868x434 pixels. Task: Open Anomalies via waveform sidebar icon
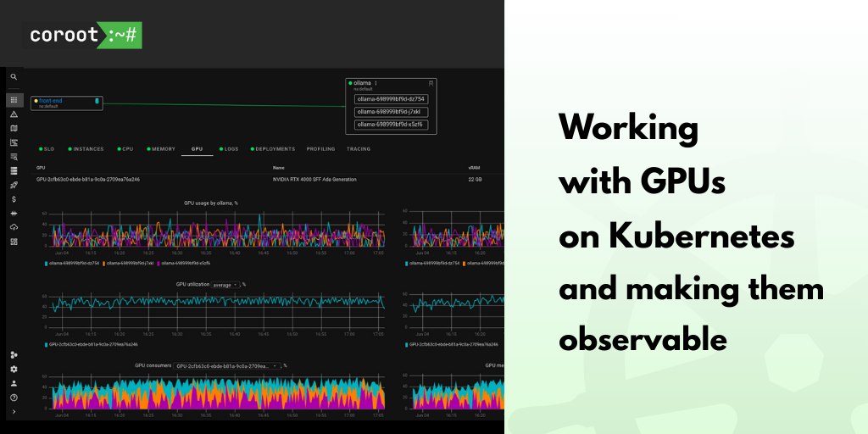pyautogui.click(x=14, y=213)
